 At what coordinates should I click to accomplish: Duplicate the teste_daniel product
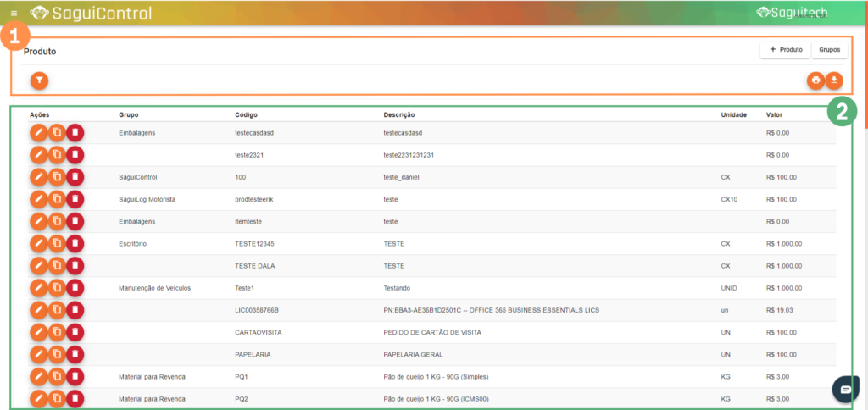(x=57, y=176)
